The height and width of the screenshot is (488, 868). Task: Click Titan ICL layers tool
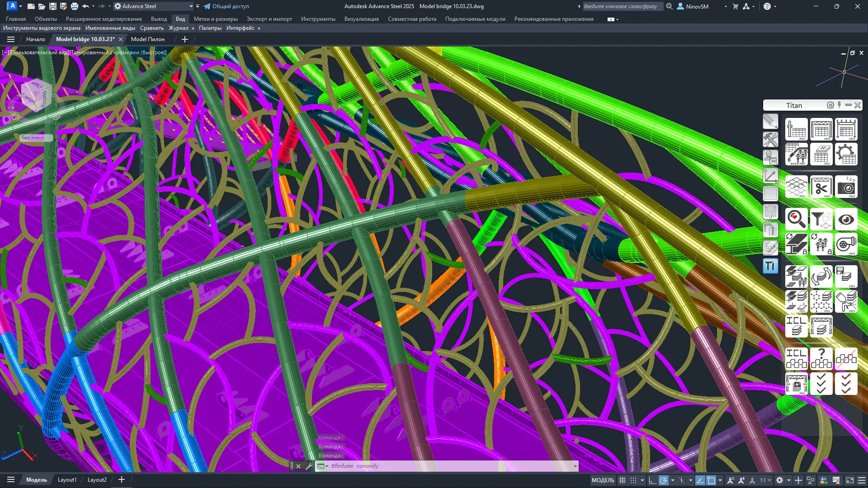coord(796,327)
